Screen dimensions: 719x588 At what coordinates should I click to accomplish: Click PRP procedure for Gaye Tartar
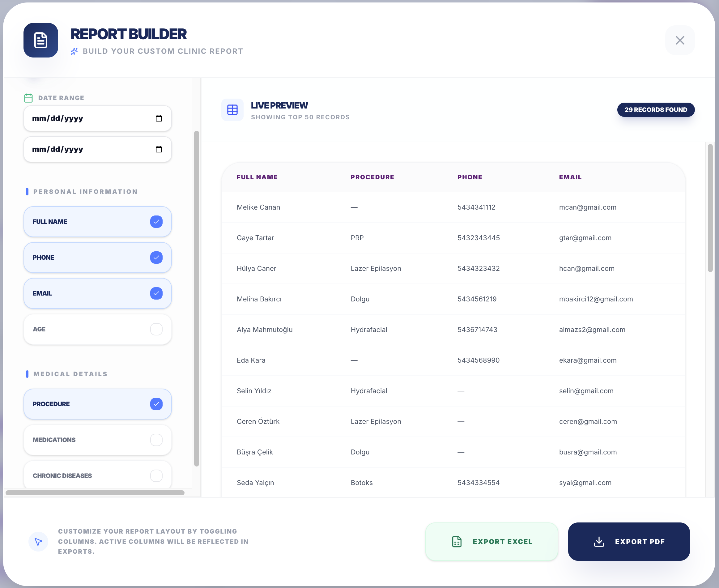pos(357,237)
